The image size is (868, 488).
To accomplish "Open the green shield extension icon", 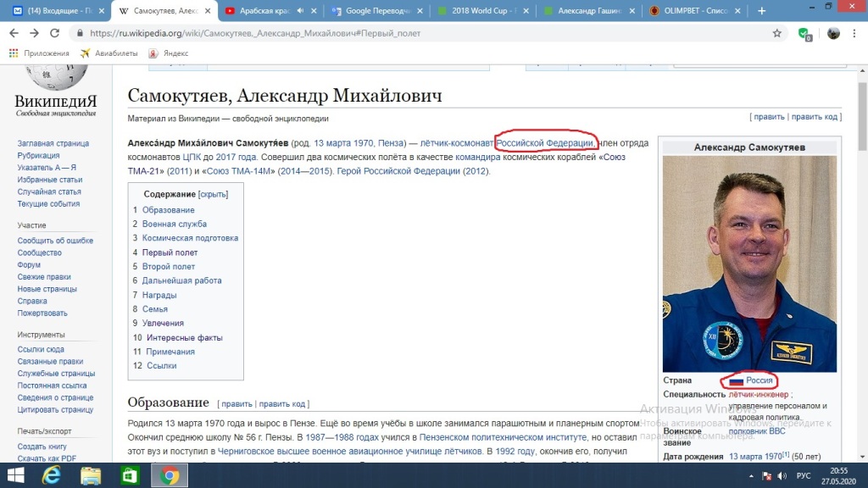I will coord(804,34).
